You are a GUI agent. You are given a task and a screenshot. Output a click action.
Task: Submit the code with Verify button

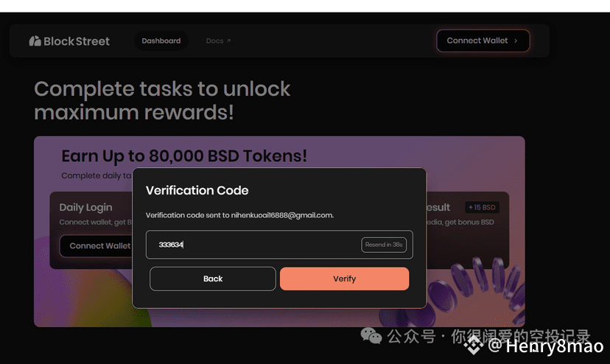[344, 279]
